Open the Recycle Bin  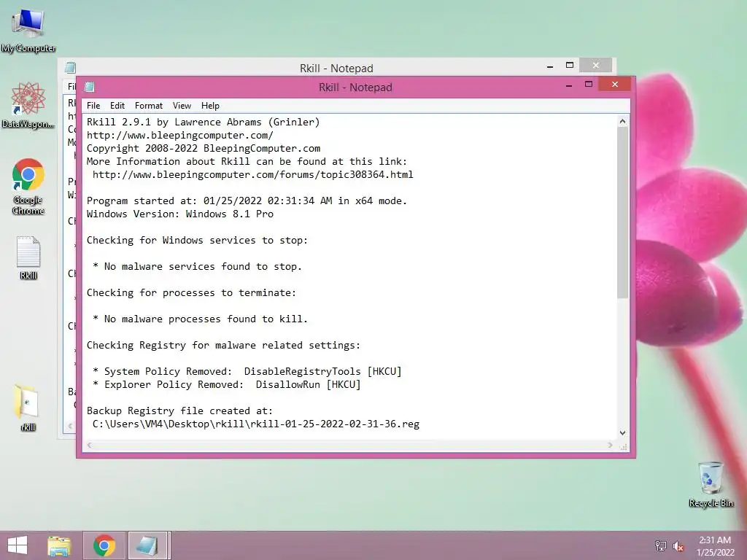711,484
